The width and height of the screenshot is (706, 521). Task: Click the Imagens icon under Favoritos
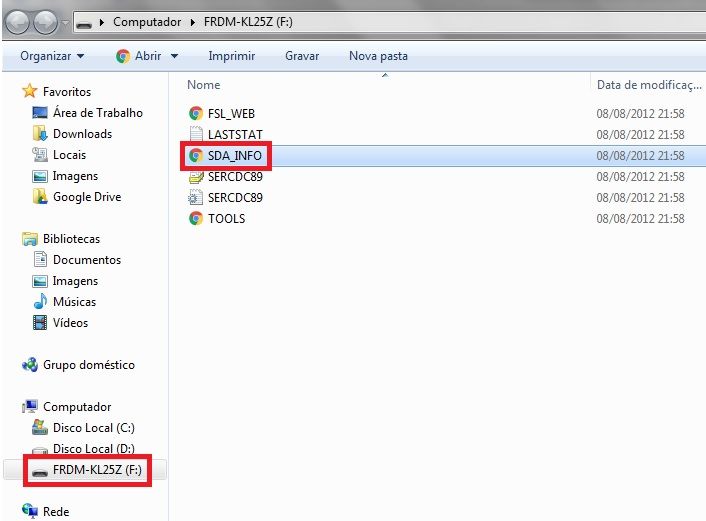click(x=40, y=176)
